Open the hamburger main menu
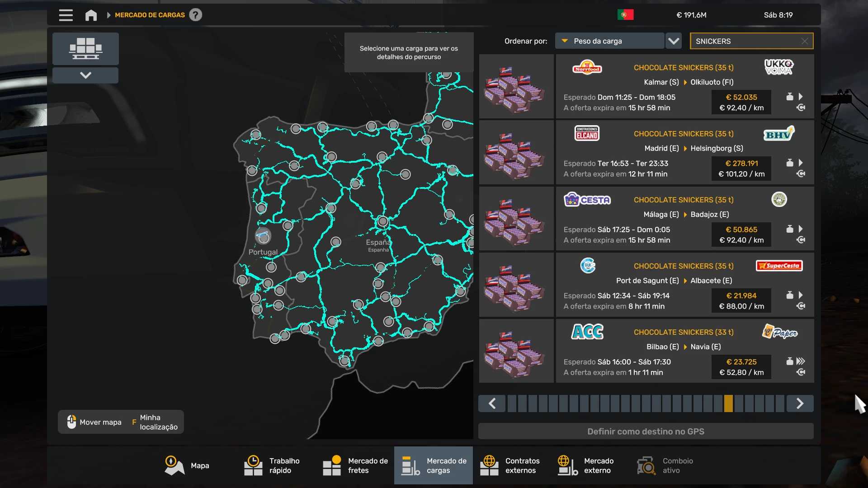868x488 pixels. tap(66, 15)
